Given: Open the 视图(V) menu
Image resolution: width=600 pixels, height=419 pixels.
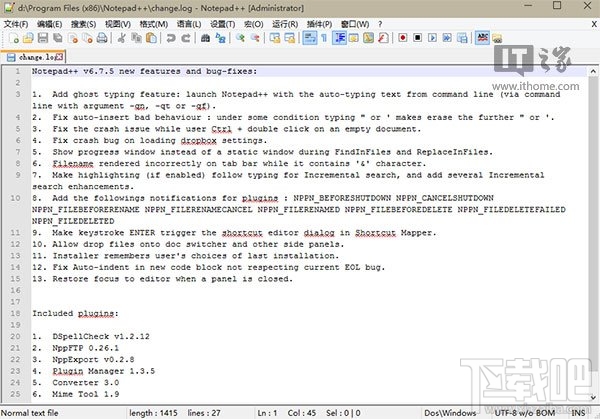Looking at the screenshot, I should click(118, 24).
